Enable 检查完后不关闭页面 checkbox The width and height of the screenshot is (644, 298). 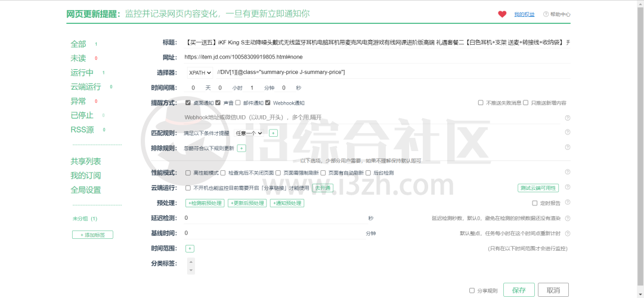(223, 173)
